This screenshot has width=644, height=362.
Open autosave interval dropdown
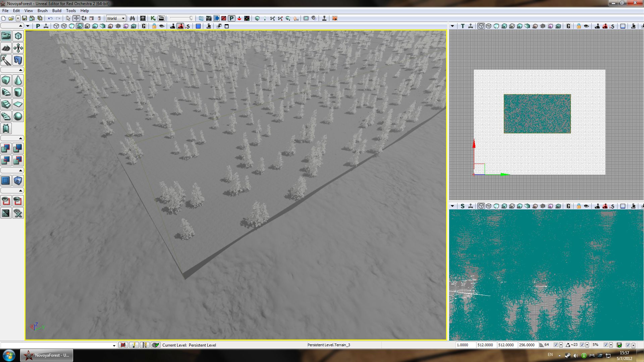633,345
